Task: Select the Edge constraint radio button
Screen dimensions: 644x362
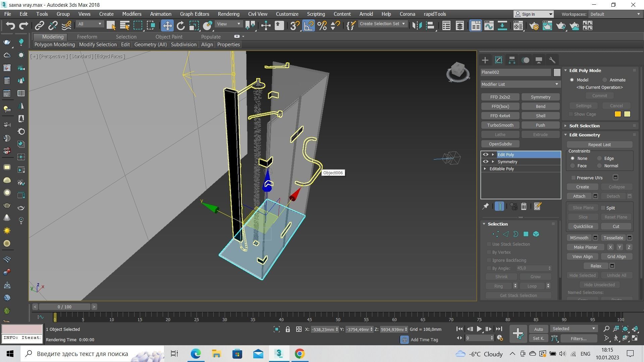Action: click(599, 159)
